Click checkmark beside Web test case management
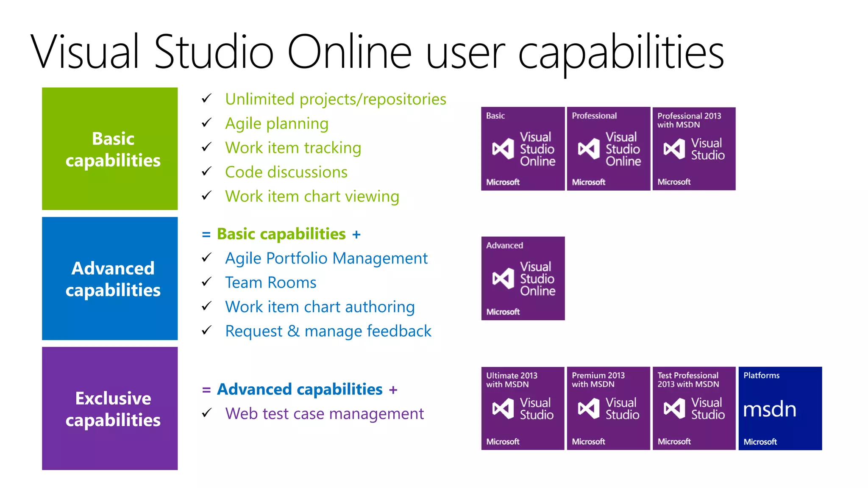 pyautogui.click(x=206, y=413)
